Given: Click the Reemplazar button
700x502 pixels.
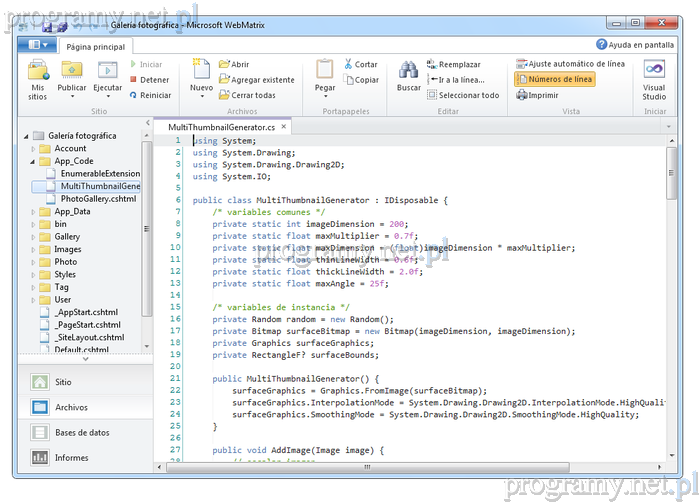Looking at the screenshot, I should [x=454, y=64].
